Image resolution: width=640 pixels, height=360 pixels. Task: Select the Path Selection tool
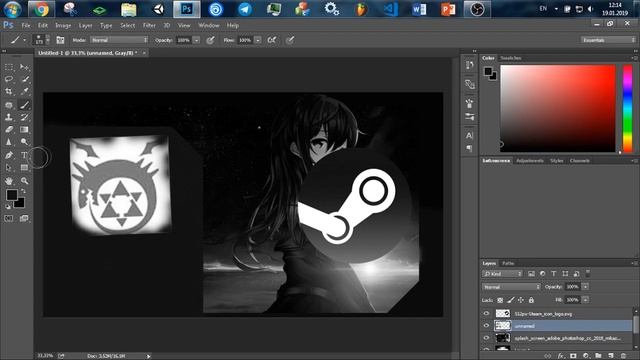point(9,167)
